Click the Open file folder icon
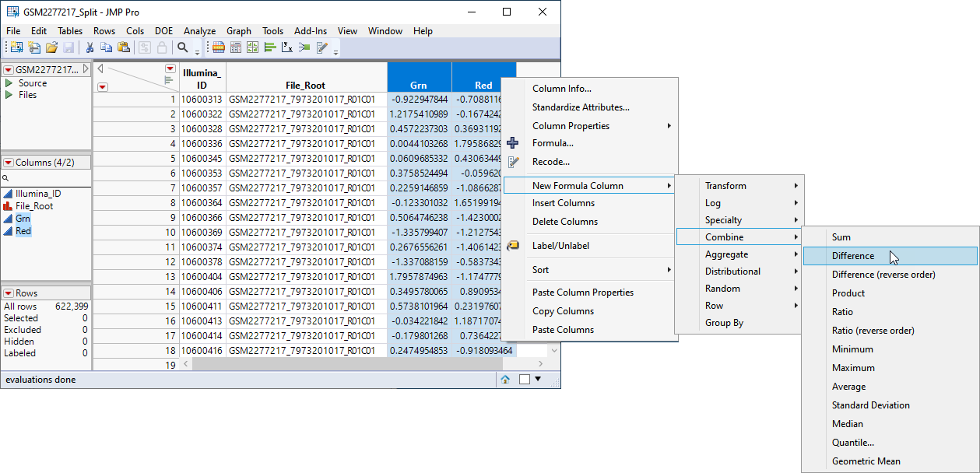The width and height of the screenshot is (980, 473). (51, 47)
